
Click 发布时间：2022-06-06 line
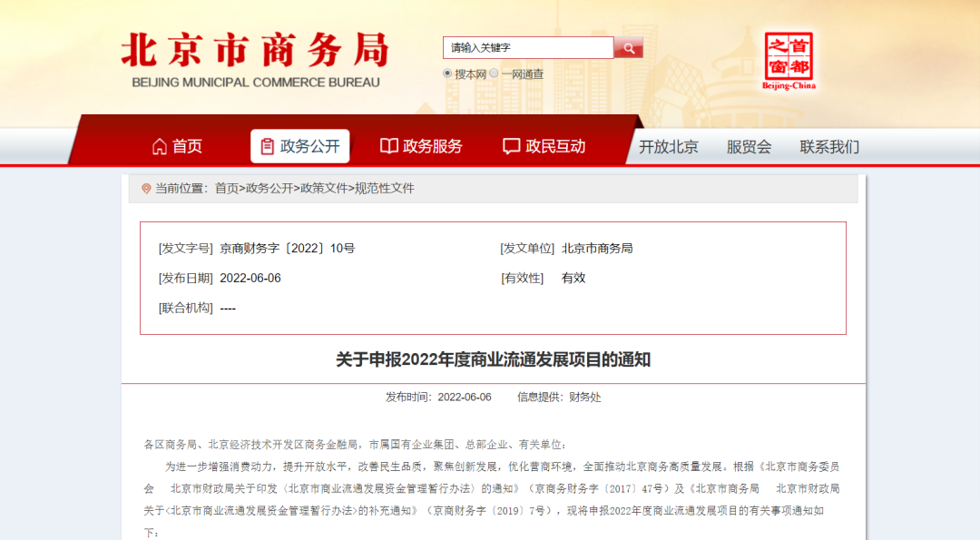pos(438,397)
